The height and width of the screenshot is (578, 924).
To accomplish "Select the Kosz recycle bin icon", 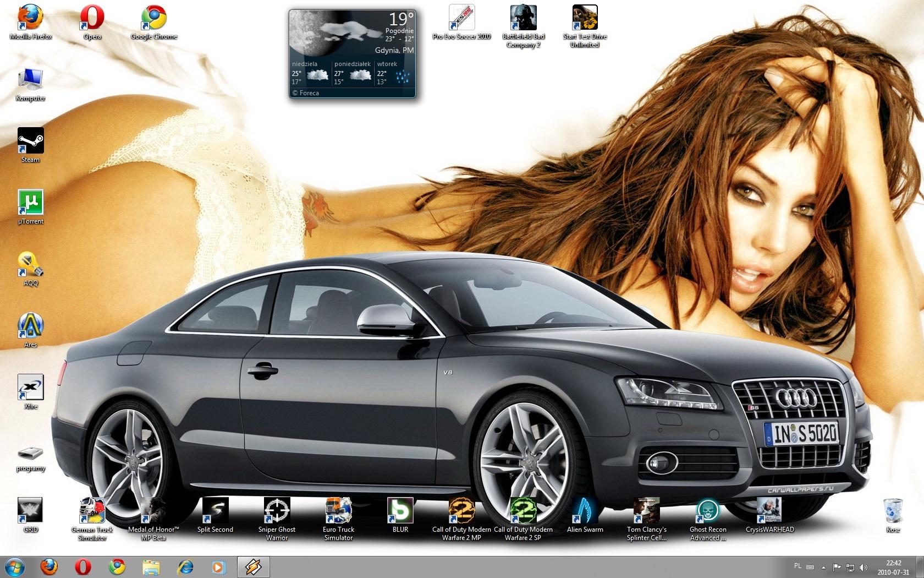I will [x=893, y=516].
